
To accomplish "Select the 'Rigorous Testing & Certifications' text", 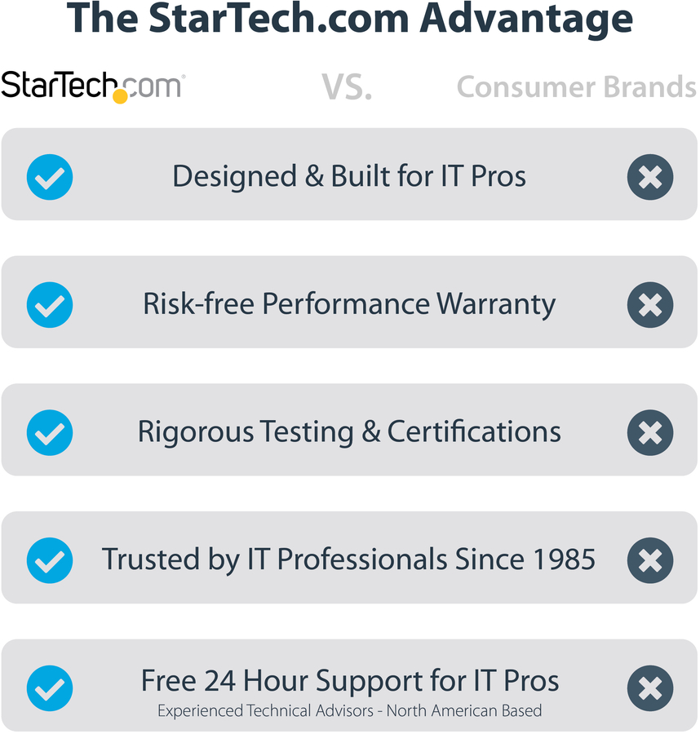I will pyautogui.click(x=349, y=431).
